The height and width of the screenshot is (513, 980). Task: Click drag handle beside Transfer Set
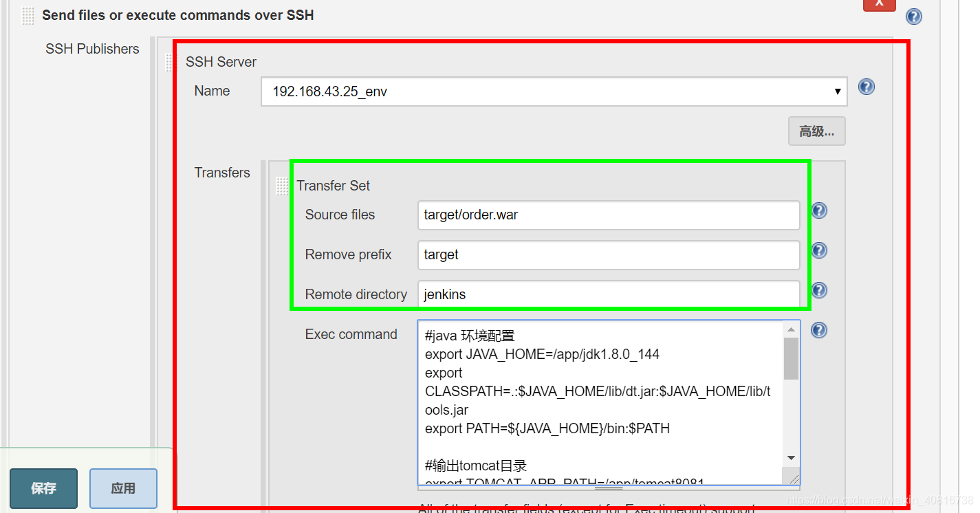tap(282, 186)
